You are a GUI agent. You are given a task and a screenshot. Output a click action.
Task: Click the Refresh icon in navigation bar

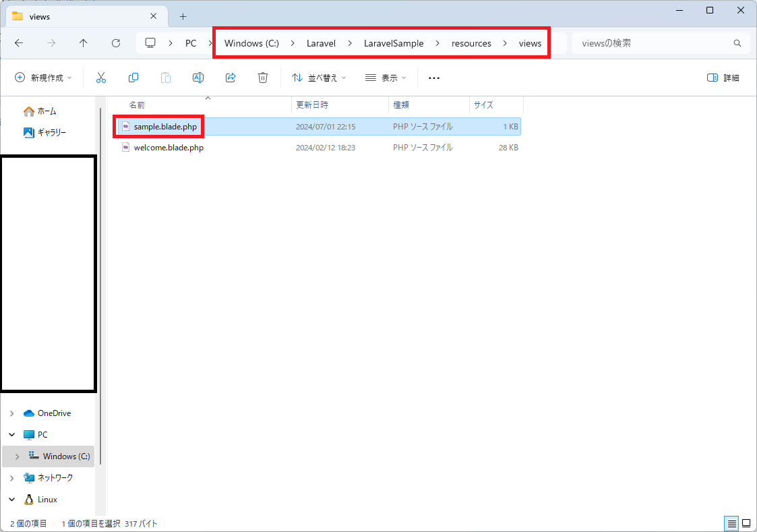click(x=116, y=43)
